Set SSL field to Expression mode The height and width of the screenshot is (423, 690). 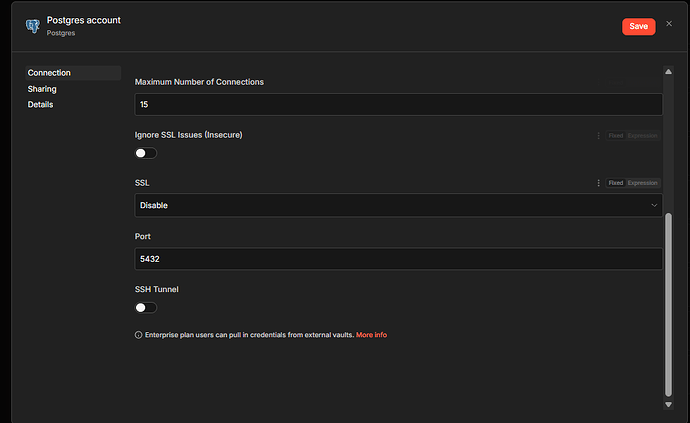tap(642, 183)
